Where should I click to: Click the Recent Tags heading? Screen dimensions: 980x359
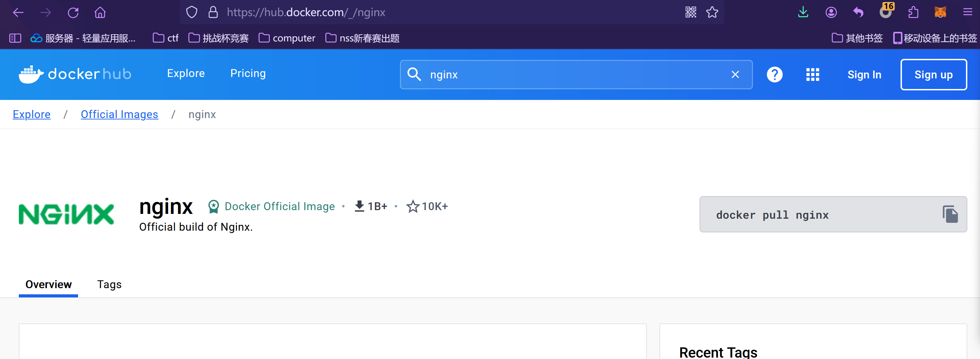point(718,352)
